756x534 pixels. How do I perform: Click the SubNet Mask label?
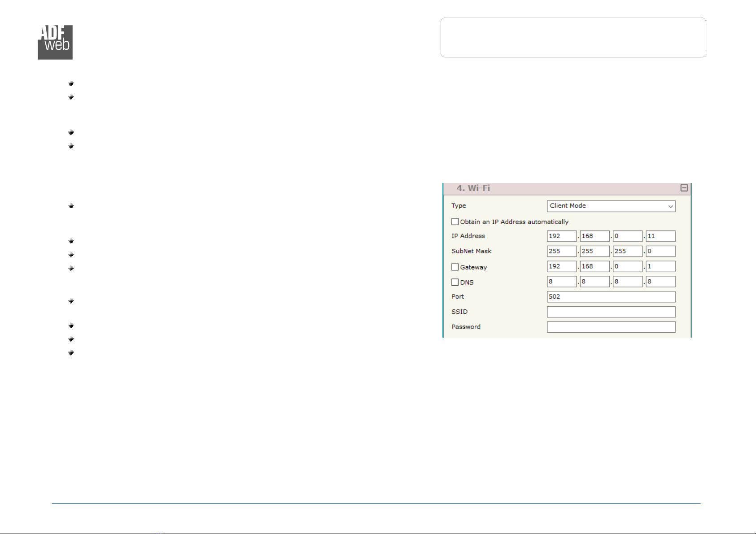(472, 251)
